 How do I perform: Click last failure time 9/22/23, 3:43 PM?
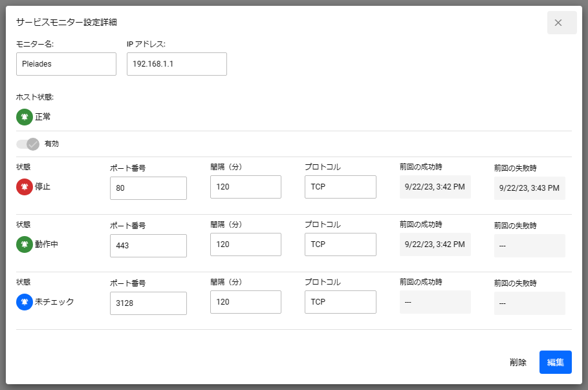click(x=529, y=188)
